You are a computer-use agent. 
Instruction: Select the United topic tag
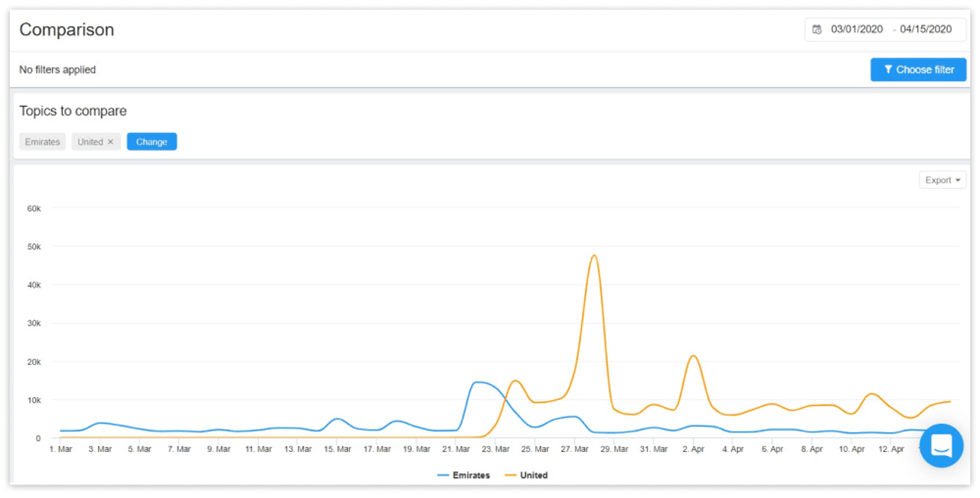90,142
